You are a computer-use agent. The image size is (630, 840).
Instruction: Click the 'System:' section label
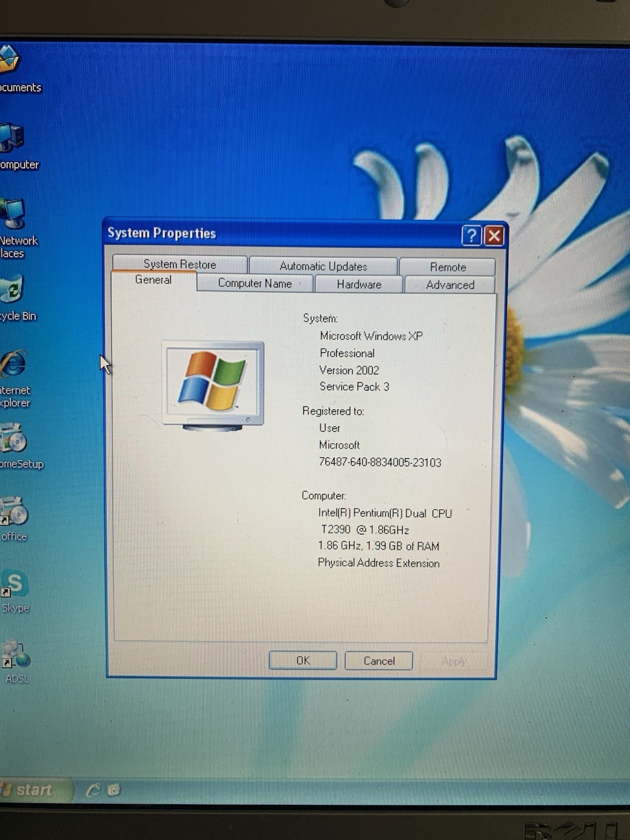click(320, 318)
